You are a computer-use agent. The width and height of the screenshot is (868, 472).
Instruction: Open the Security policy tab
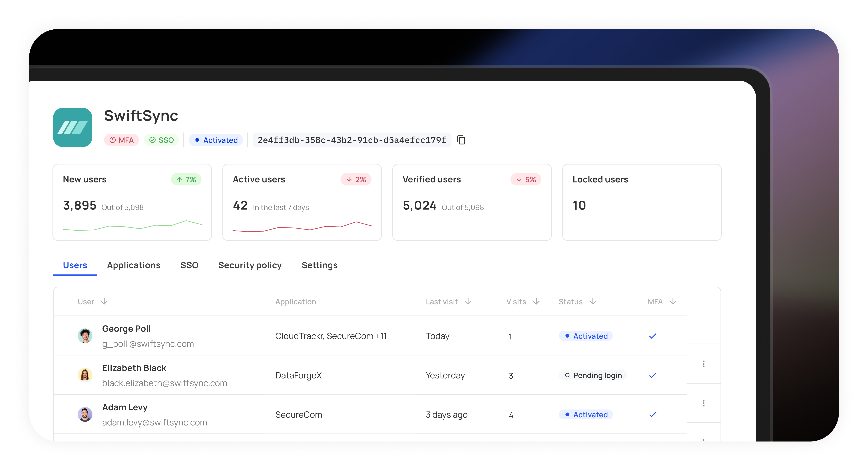250,265
